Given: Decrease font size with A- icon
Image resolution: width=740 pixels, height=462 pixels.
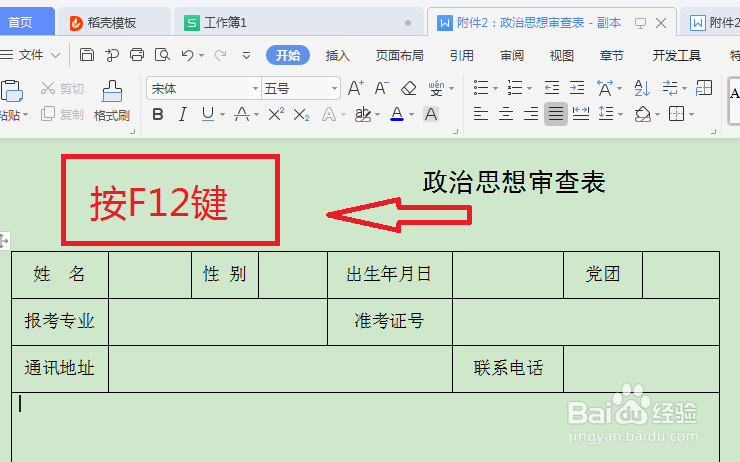Looking at the screenshot, I should pos(381,88).
